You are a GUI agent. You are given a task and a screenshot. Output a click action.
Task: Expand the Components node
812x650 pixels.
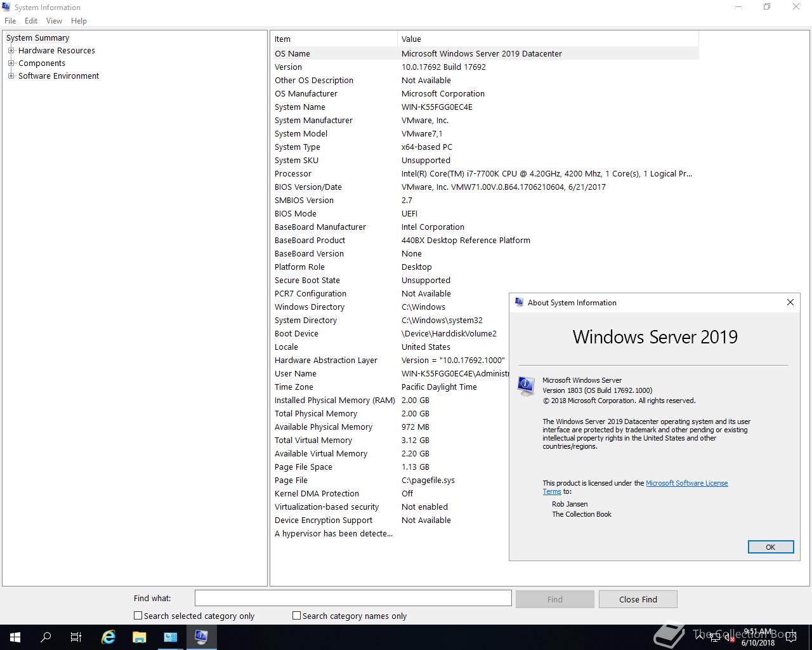[11, 63]
